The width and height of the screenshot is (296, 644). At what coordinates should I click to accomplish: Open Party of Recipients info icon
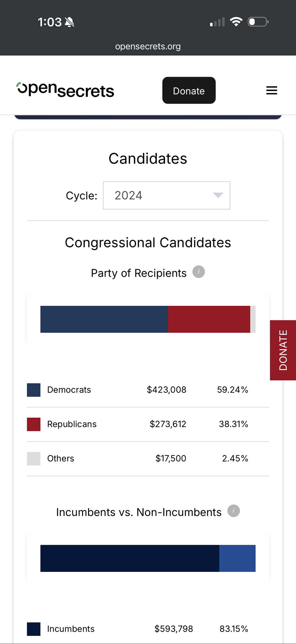click(199, 272)
